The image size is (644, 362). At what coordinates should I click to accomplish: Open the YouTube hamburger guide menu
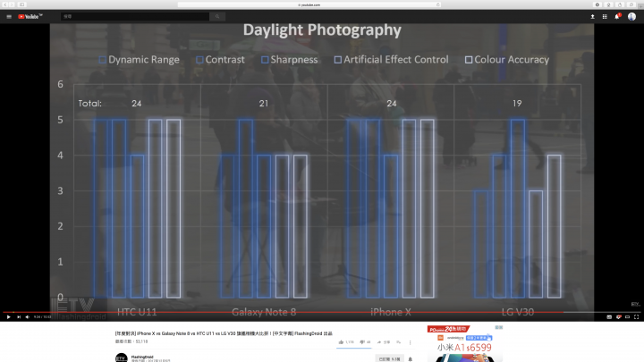[x=9, y=17]
